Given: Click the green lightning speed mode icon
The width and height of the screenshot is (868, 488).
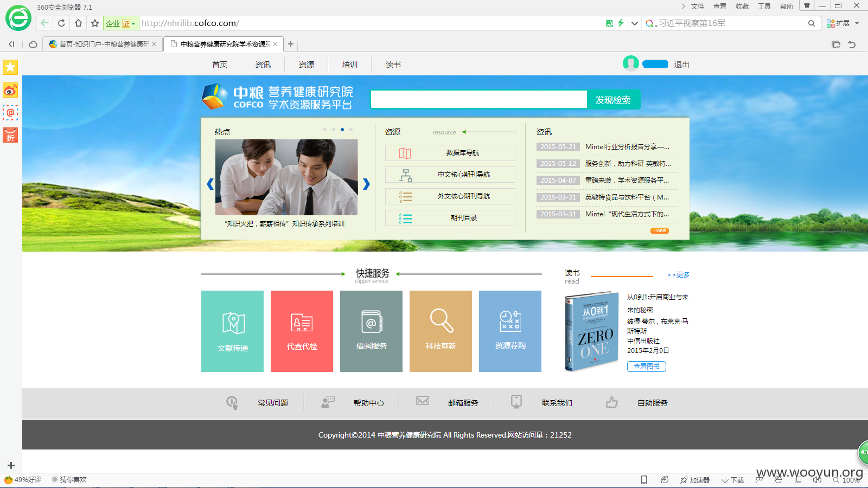Looking at the screenshot, I should [621, 23].
